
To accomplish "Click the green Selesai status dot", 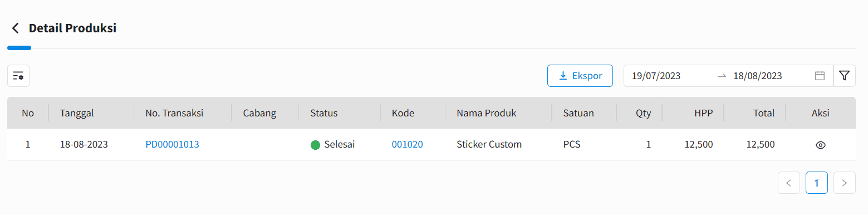I will click(x=315, y=145).
